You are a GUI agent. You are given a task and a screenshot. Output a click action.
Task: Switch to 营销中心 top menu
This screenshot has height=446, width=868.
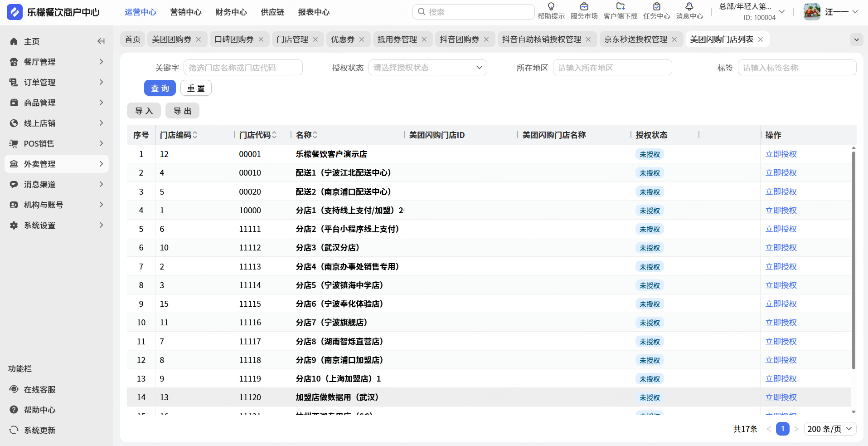coord(185,12)
